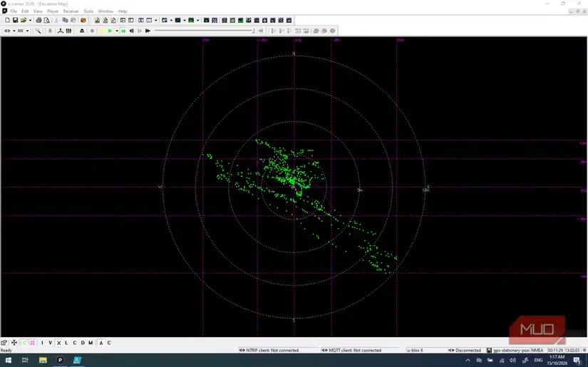This screenshot has width=588, height=367.
Task: Click MQTT client: Not connected status
Action: pyautogui.click(x=351, y=350)
